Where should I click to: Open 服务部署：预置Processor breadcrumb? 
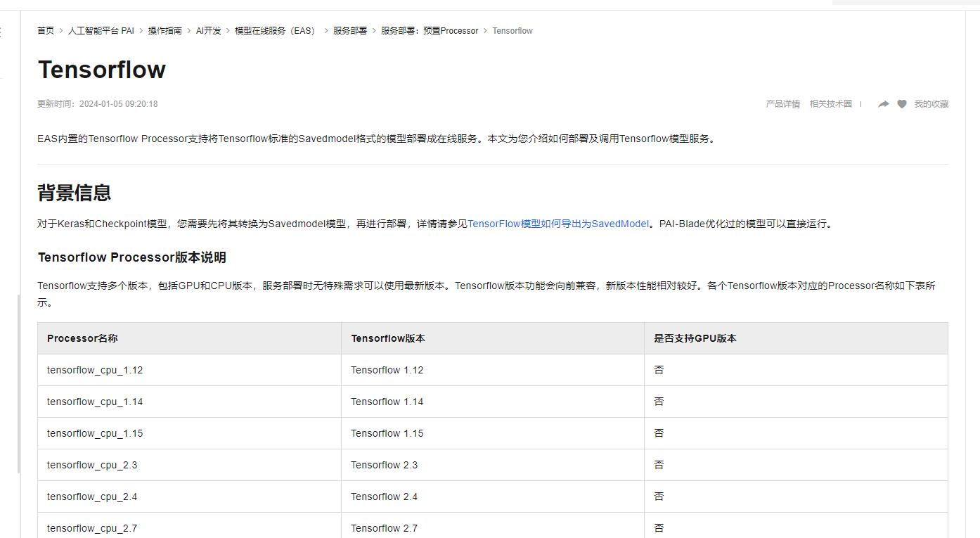point(430,31)
